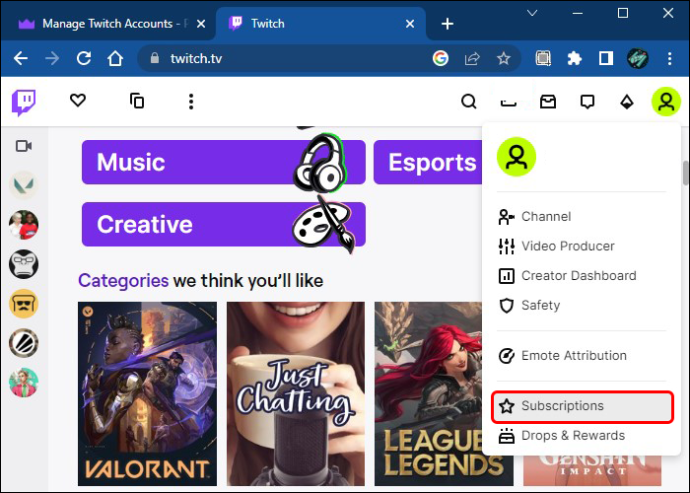Screen dimensions: 690x493
Task: Click the Chrome forward arrow
Action: [52, 58]
